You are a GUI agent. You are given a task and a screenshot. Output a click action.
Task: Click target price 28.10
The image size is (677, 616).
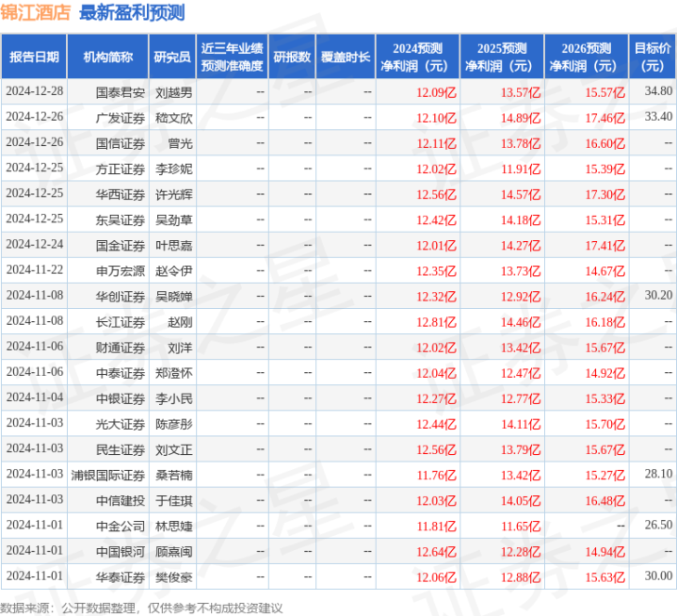coord(658,474)
